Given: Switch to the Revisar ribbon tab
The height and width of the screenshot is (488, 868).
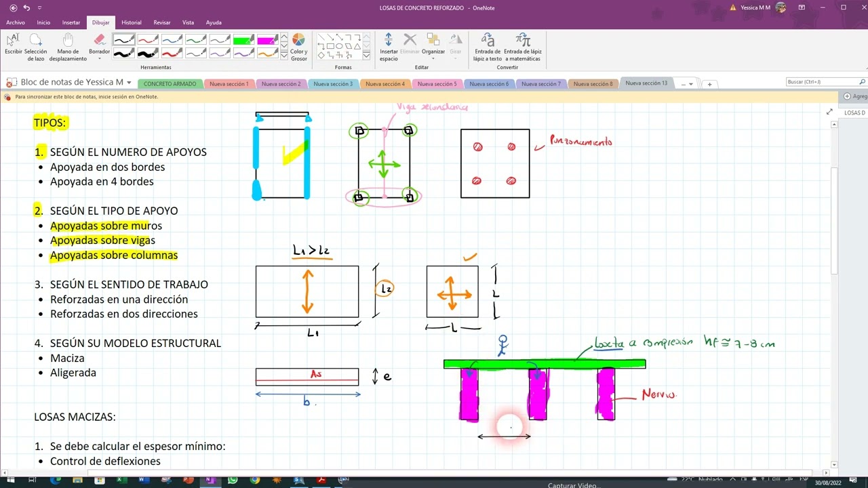Looking at the screenshot, I should coord(162,22).
